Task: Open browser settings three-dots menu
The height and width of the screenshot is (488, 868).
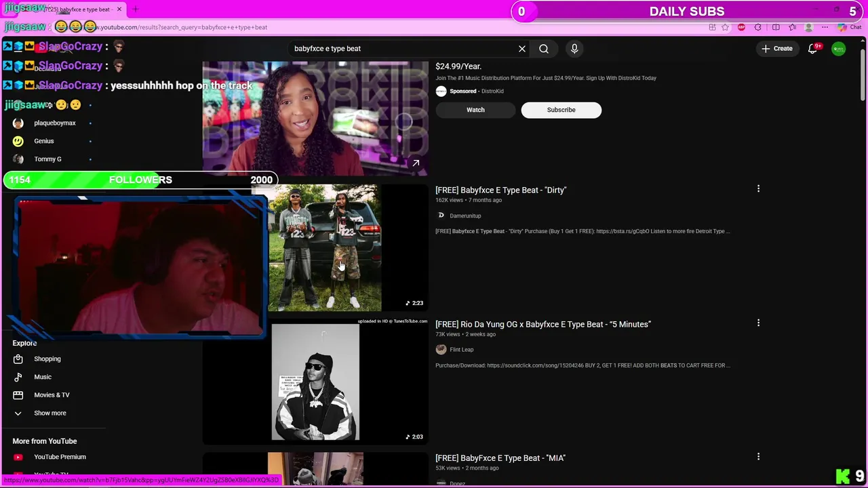Action: (825, 27)
